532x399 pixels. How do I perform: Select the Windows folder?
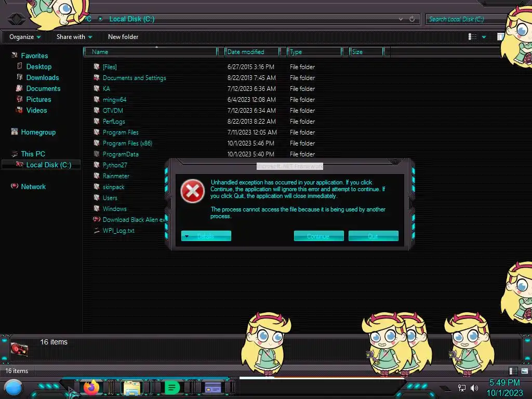(x=114, y=209)
